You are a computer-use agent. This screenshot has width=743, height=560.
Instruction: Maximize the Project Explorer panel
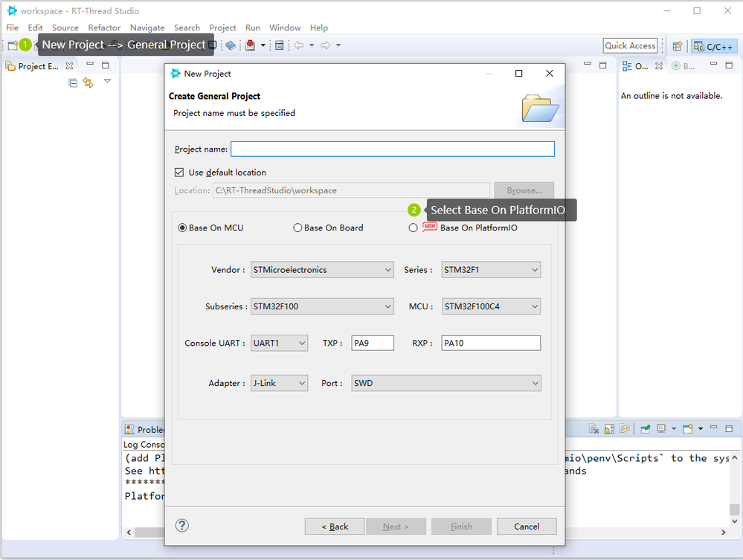coord(105,65)
